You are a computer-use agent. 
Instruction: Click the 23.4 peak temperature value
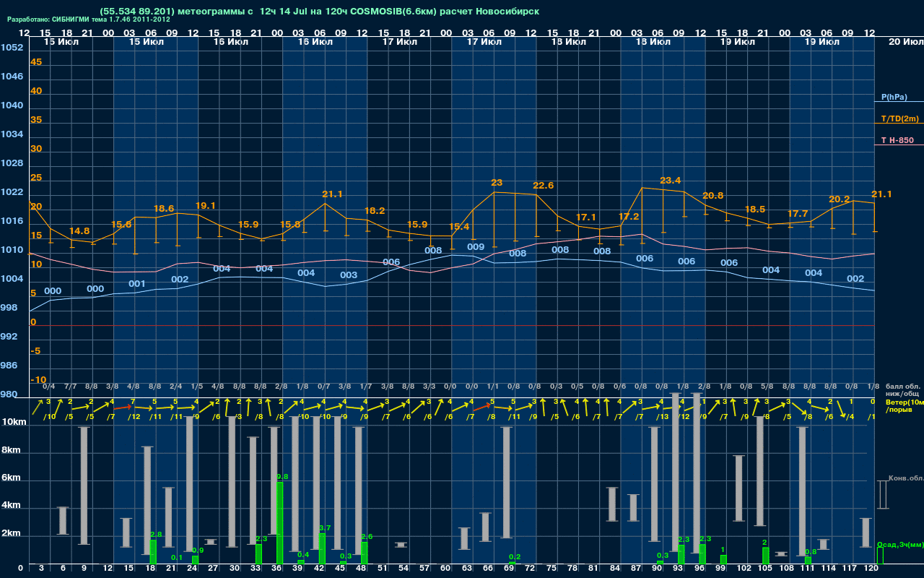tap(671, 181)
